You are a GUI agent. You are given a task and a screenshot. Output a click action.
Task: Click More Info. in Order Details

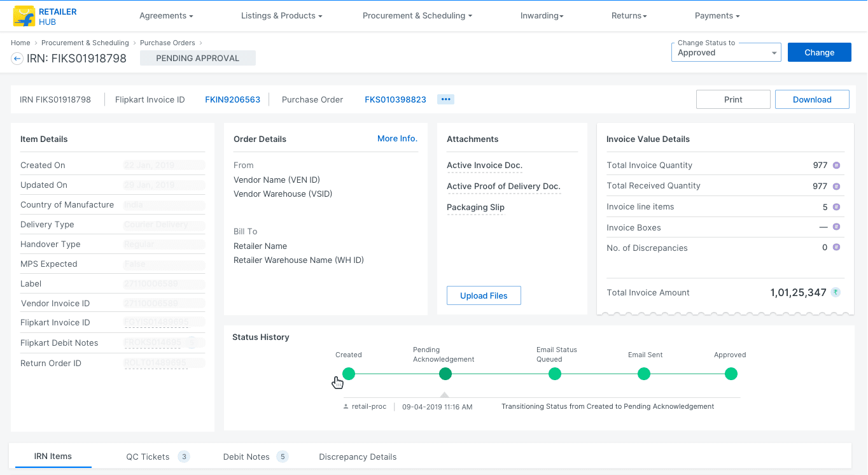tap(397, 138)
